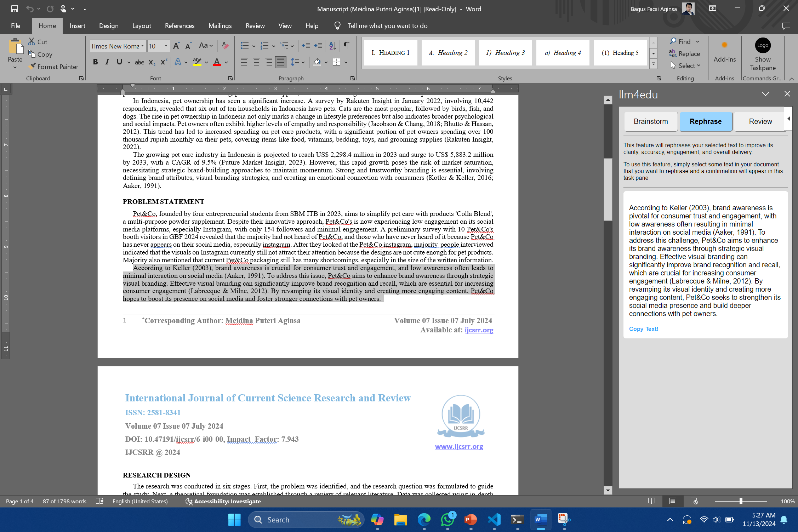Toggle paragraph marks visibility
798x532 pixels.
coord(346,46)
